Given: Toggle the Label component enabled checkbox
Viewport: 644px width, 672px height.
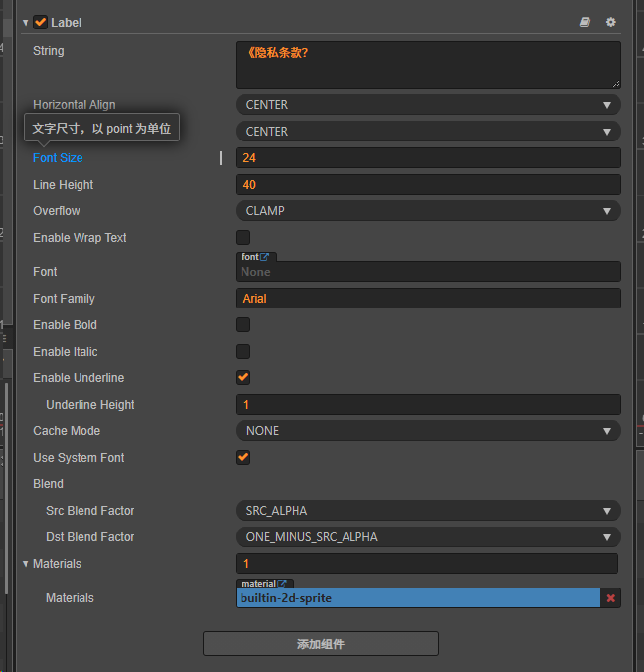Looking at the screenshot, I should coord(40,22).
